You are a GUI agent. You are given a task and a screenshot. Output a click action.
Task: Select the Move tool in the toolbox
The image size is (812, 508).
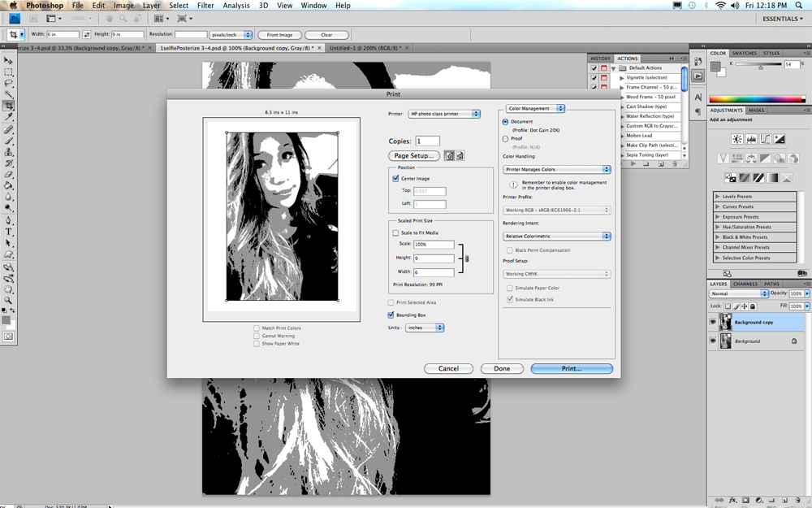pos(8,61)
